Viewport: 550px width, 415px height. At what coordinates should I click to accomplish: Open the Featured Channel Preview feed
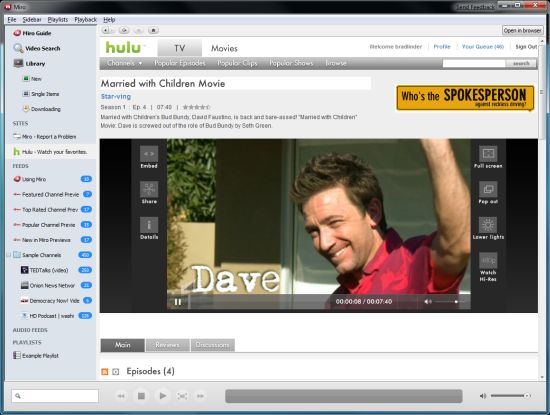tap(52, 194)
